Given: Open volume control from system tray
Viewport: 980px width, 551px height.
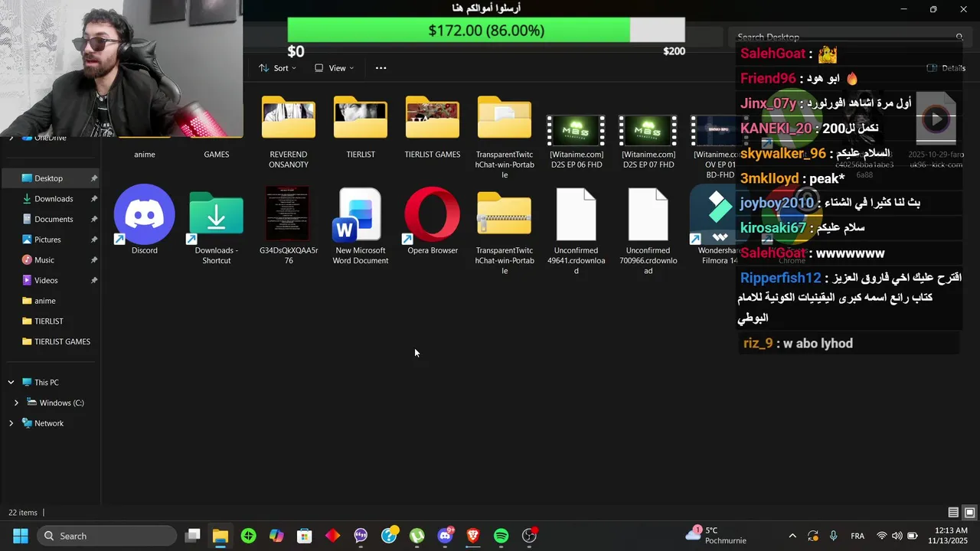Looking at the screenshot, I should [897, 536].
